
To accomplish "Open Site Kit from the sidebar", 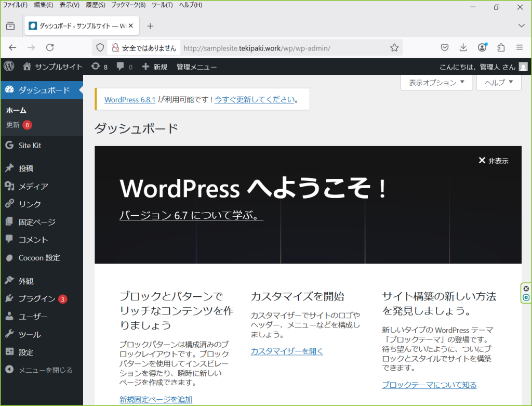I will (30, 146).
